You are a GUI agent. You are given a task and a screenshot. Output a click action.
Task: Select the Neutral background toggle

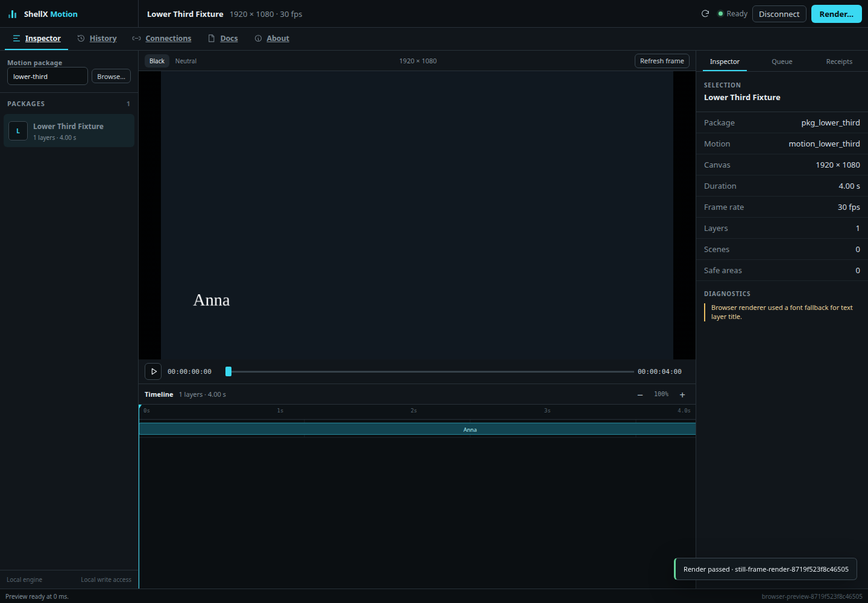pos(186,61)
